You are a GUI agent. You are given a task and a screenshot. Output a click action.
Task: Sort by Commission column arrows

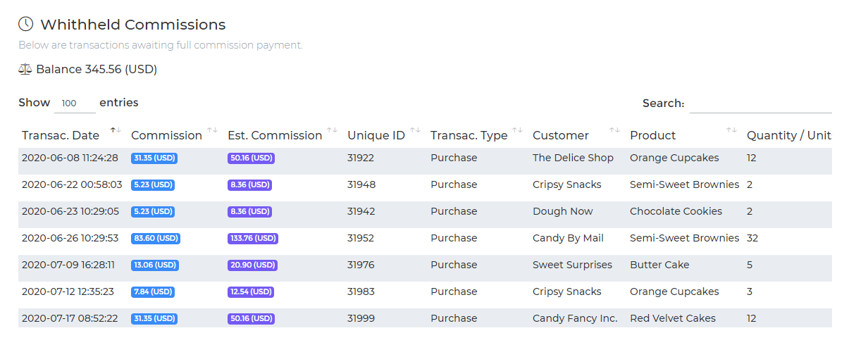(213, 130)
